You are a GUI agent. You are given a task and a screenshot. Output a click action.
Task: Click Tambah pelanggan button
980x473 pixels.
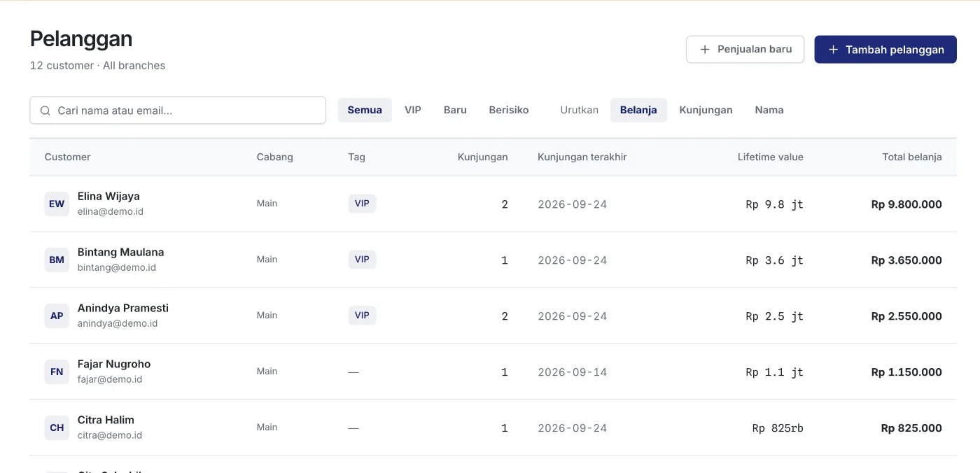click(x=885, y=50)
